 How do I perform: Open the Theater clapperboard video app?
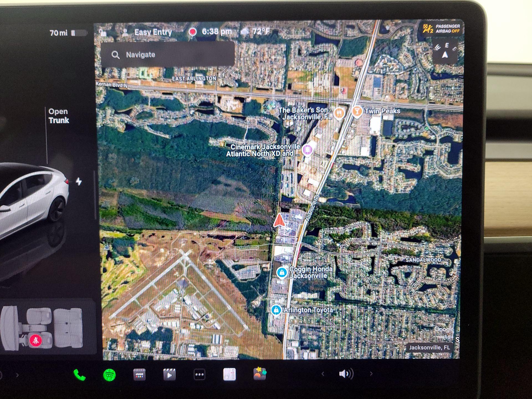click(x=169, y=375)
